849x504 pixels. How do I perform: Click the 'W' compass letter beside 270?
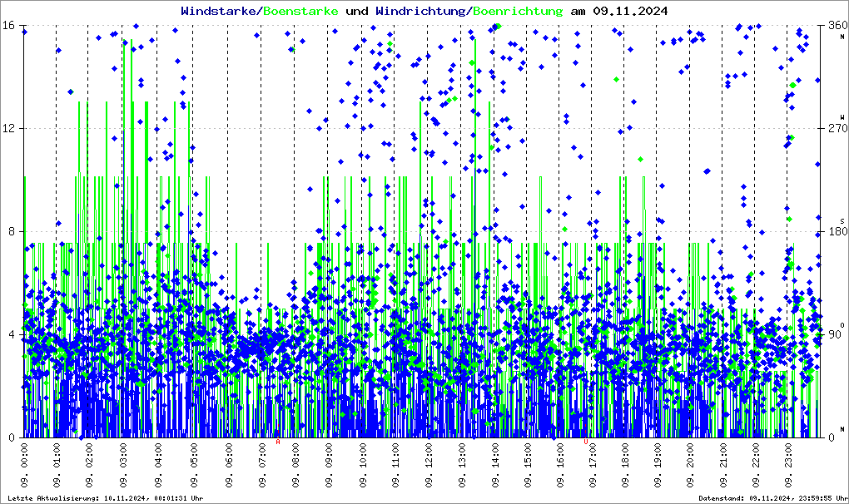coord(842,117)
